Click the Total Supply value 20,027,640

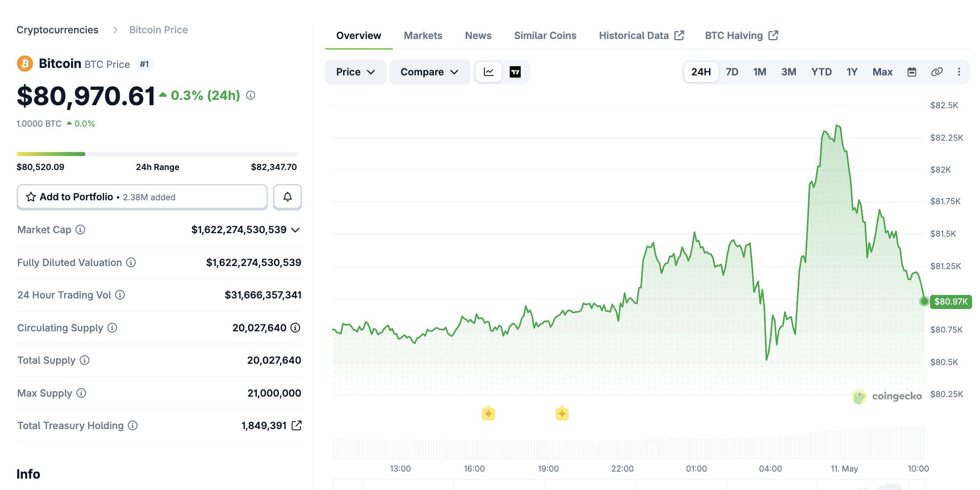274,360
